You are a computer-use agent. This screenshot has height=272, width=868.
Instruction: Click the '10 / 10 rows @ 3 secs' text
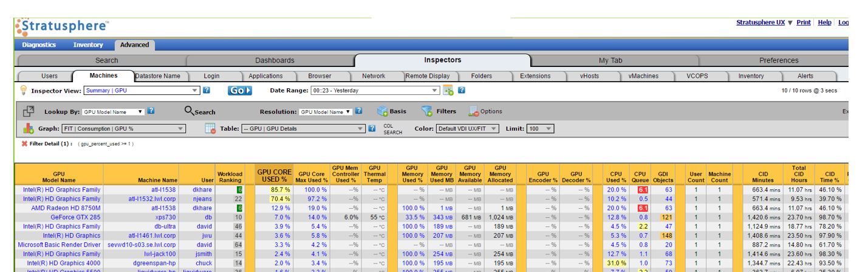point(808,90)
